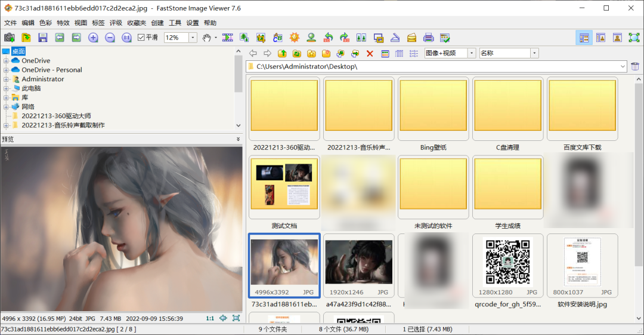This screenshot has height=335, width=644.
Task: Expand the folder path history dropdown
Action: click(623, 66)
